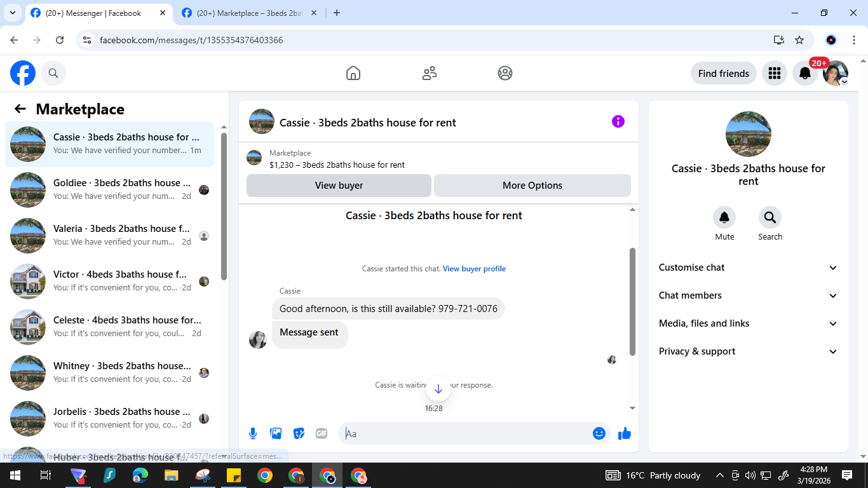This screenshot has width=868, height=488.
Task: Open the $1,230 listing link
Action: (337, 165)
